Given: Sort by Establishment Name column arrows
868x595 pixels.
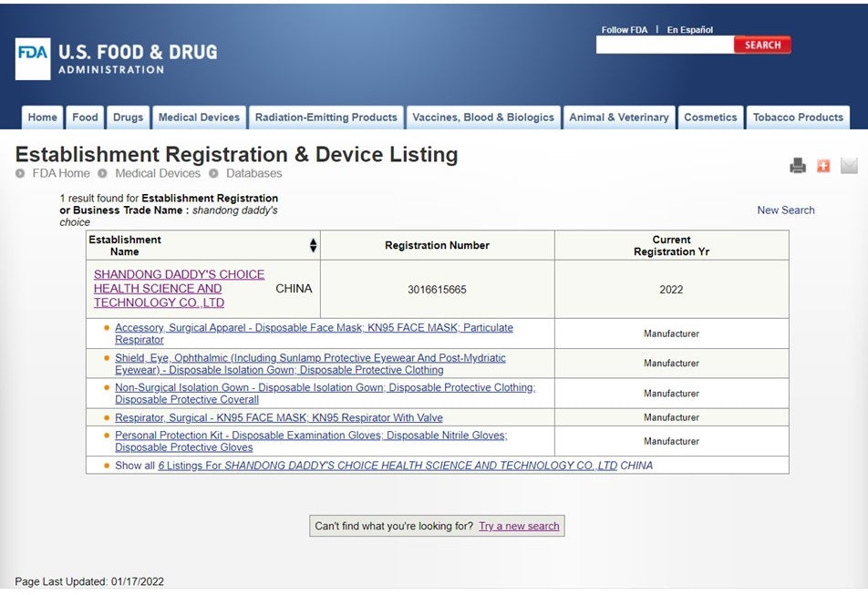Looking at the screenshot, I should click(313, 245).
